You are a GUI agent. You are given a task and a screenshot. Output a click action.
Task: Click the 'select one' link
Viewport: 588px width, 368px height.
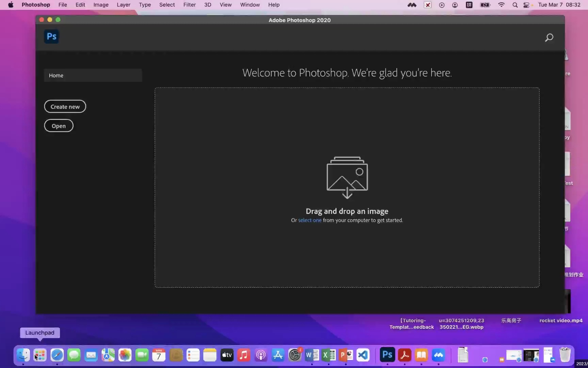[x=310, y=220]
